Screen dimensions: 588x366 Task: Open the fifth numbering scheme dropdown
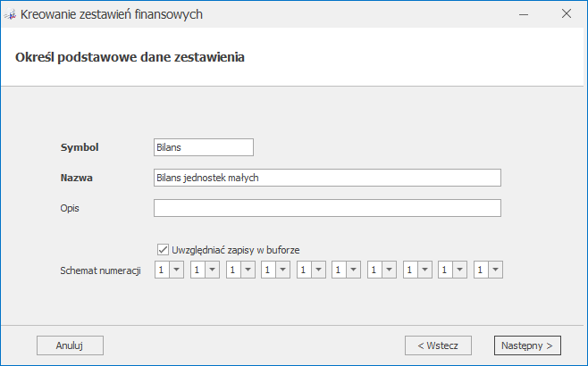coord(318,270)
